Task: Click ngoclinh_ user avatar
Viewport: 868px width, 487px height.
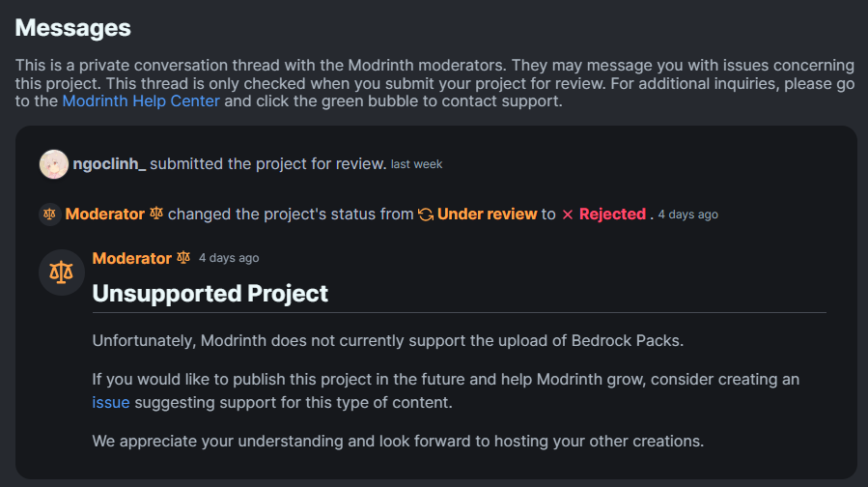Action: point(54,164)
